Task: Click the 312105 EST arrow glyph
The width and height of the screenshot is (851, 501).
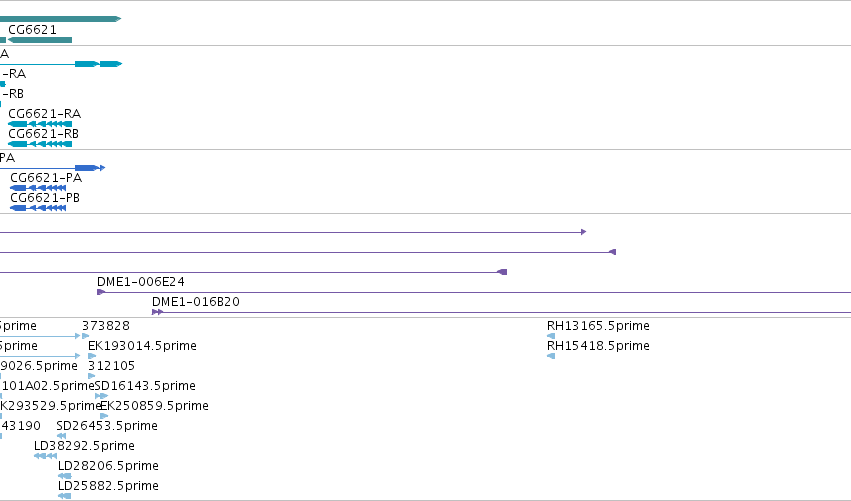Action: [x=91, y=377]
